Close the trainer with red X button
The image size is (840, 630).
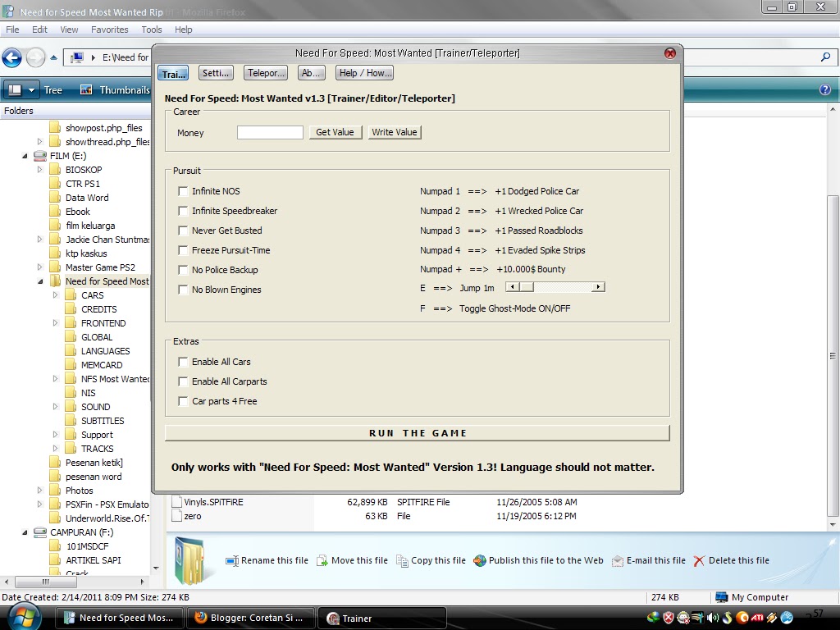669,53
